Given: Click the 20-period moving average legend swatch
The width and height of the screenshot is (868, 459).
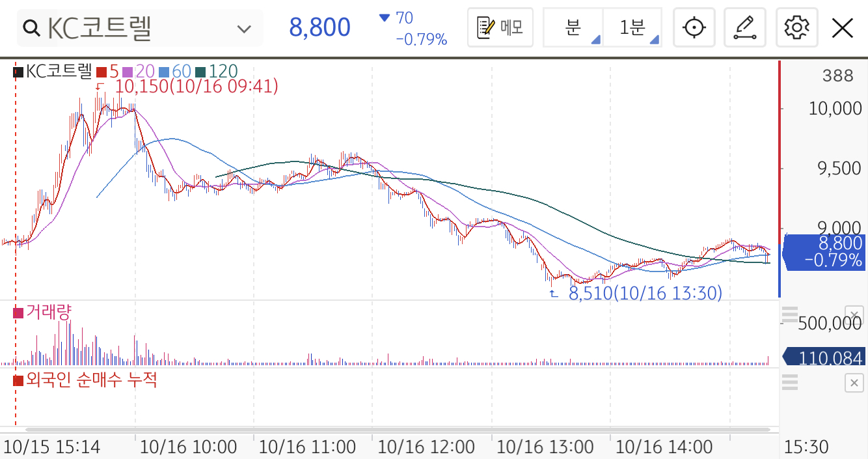Looking at the screenshot, I should (127, 72).
